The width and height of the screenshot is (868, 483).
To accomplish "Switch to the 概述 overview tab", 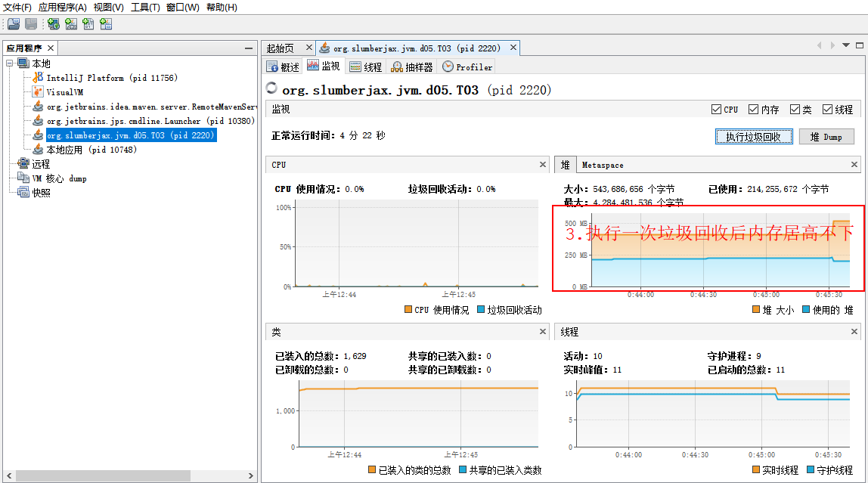I will coord(283,67).
